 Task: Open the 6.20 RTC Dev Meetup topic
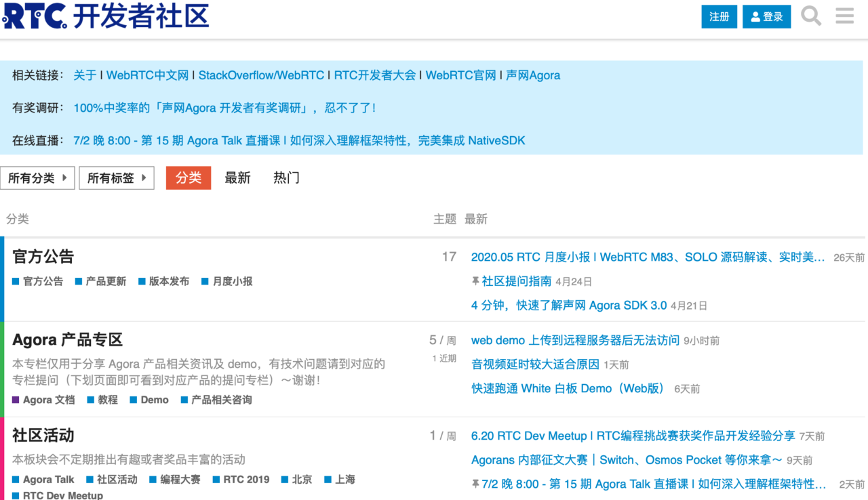(633, 436)
